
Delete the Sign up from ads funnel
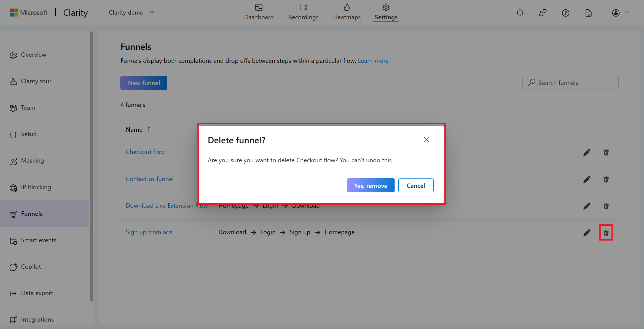(x=606, y=233)
